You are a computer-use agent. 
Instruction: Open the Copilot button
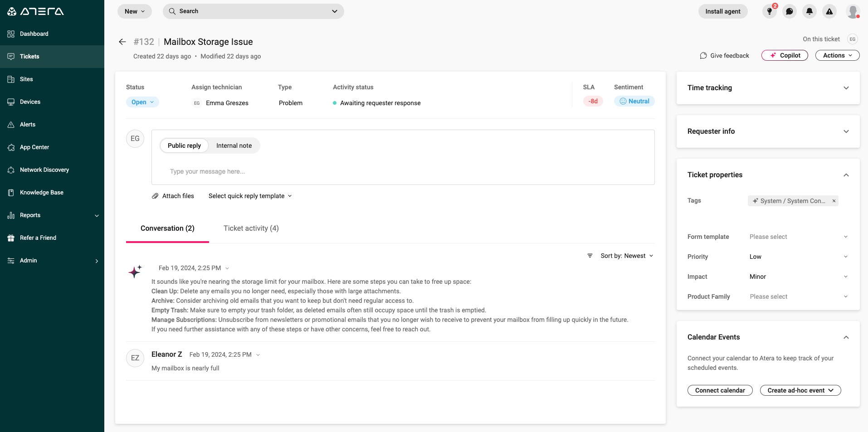[785, 55]
